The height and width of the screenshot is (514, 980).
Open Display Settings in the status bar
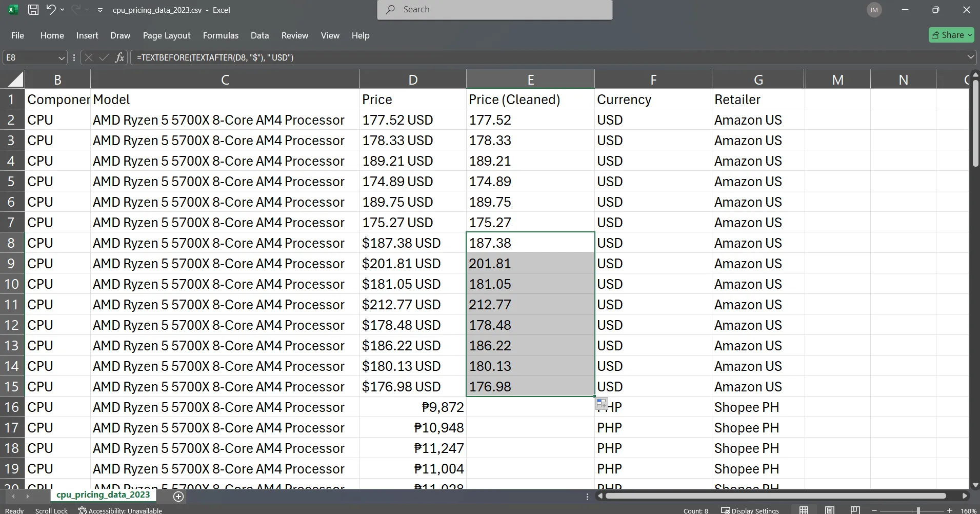(750, 510)
